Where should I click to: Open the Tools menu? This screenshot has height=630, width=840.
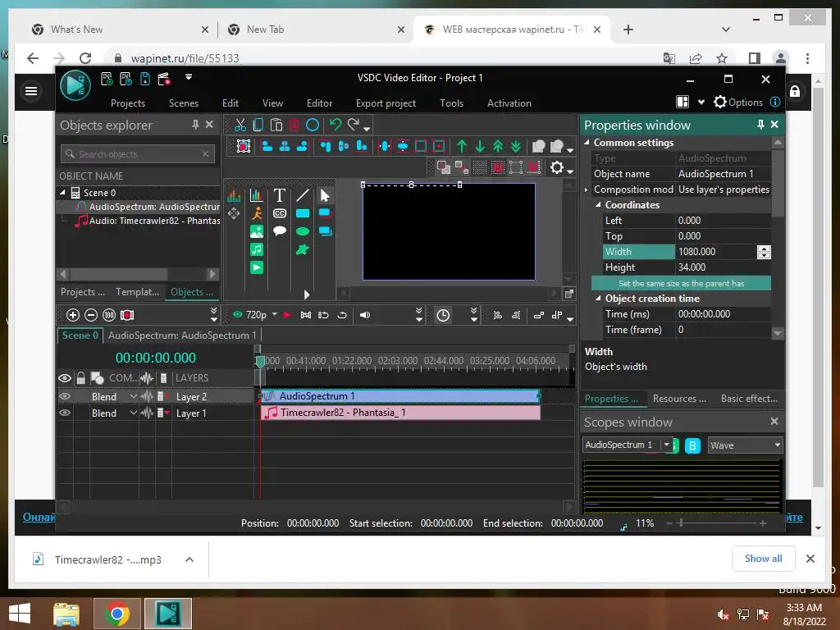tap(452, 103)
